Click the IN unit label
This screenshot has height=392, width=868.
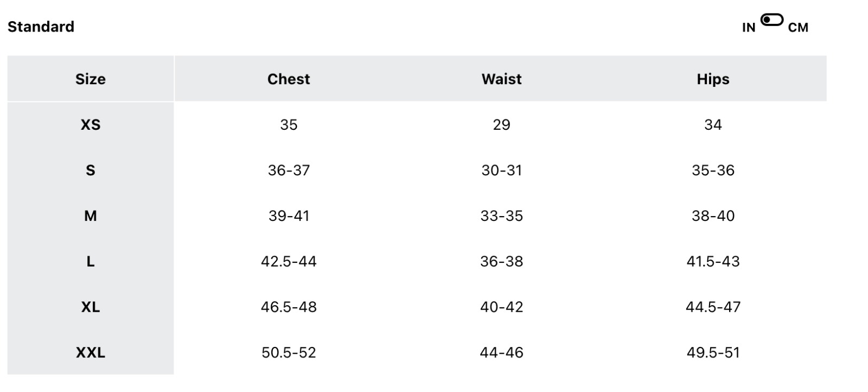(x=749, y=28)
